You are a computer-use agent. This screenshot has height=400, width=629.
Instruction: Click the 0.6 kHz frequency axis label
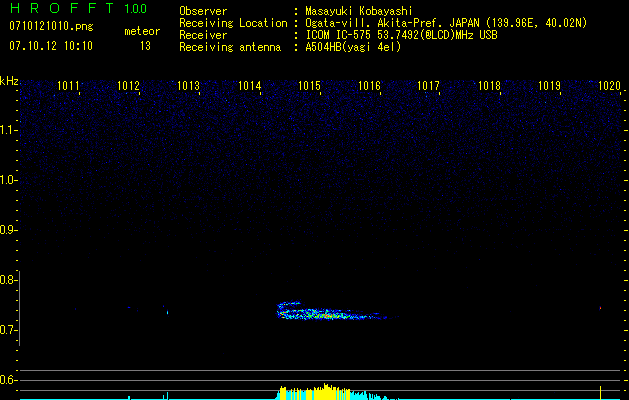click(x=8, y=380)
